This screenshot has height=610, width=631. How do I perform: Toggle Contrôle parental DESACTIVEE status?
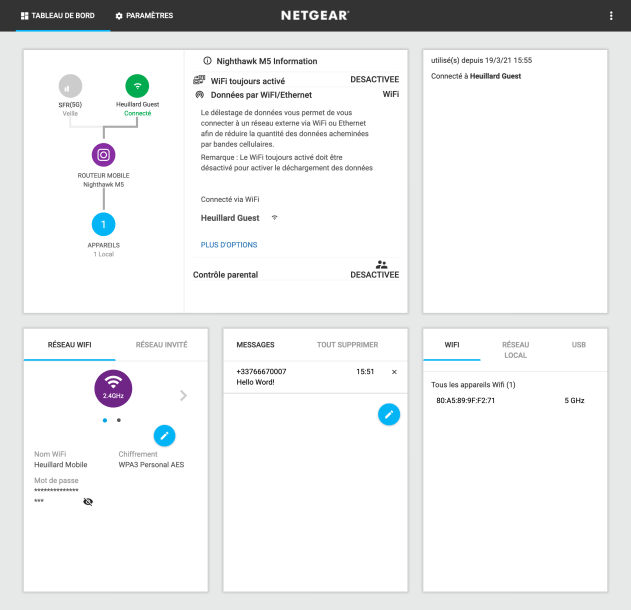(375, 275)
